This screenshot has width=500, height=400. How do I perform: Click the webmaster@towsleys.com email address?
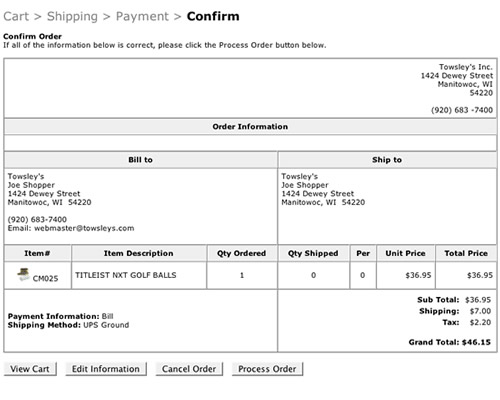84,228
